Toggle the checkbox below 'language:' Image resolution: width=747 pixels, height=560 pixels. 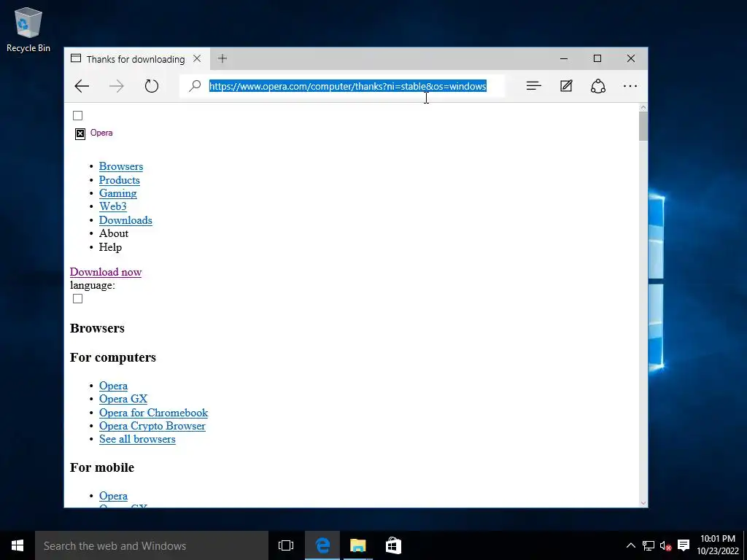click(x=77, y=298)
